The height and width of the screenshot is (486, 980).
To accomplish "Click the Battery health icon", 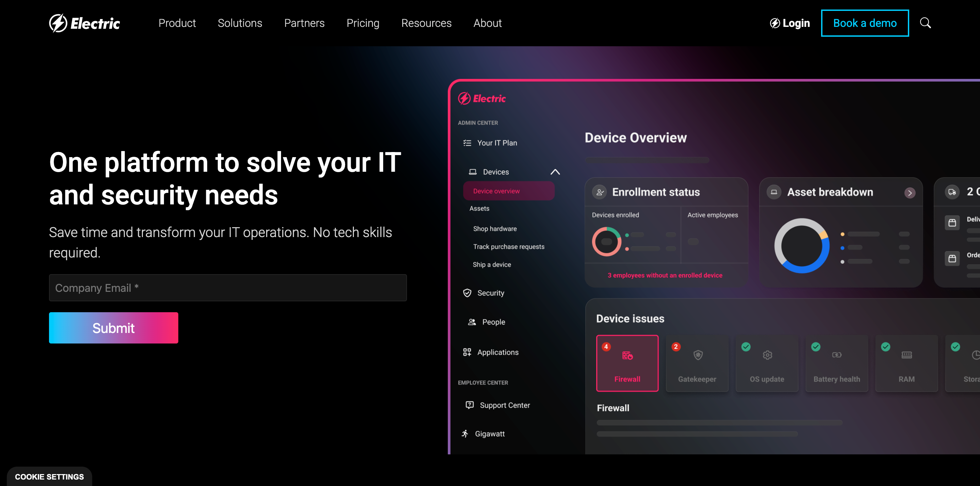I will click(x=837, y=355).
